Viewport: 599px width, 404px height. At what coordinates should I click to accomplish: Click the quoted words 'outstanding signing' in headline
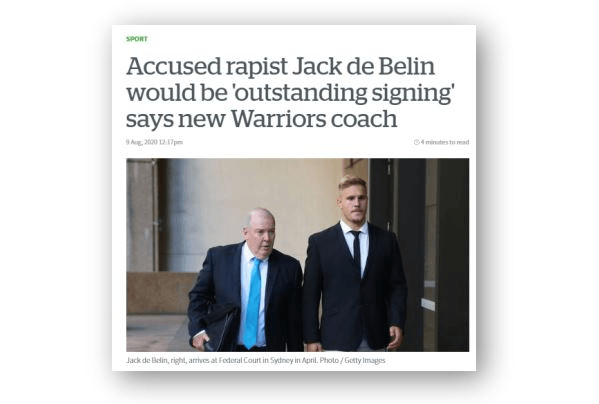(x=343, y=94)
